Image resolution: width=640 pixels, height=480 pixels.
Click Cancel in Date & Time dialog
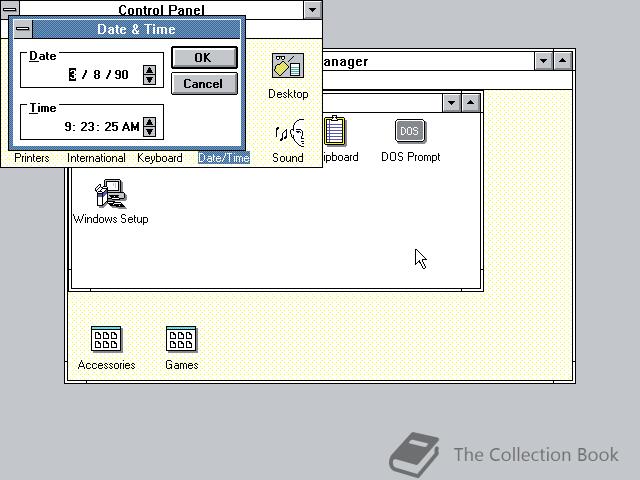(x=204, y=84)
